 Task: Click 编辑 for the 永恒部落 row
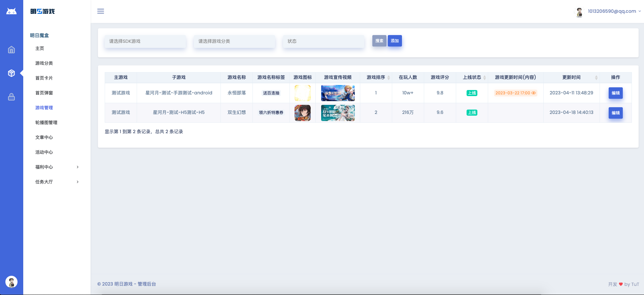point(615,93)
